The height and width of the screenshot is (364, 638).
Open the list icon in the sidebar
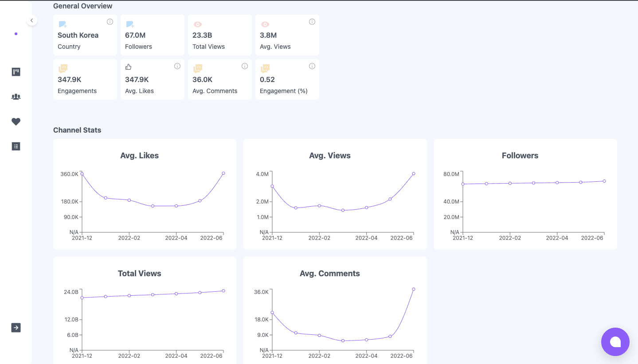[x=16, y=146]
